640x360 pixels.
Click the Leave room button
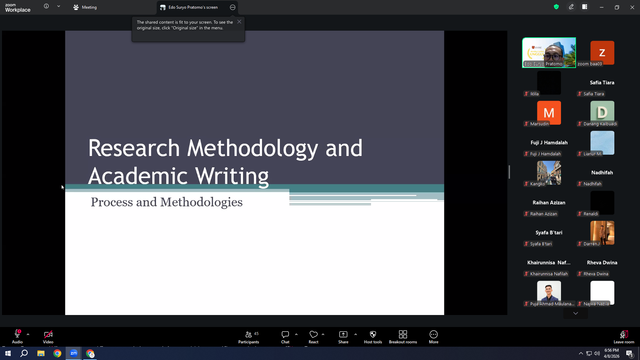[x=624, y=337]
